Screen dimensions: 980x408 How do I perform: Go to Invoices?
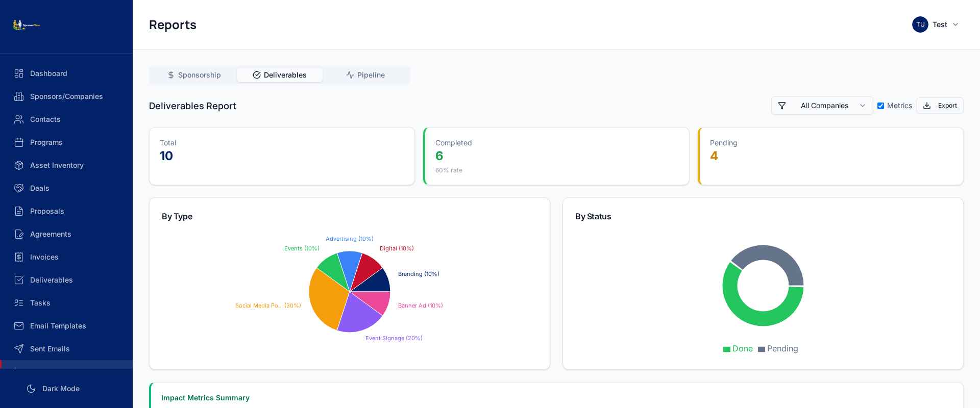click(66, 257)
